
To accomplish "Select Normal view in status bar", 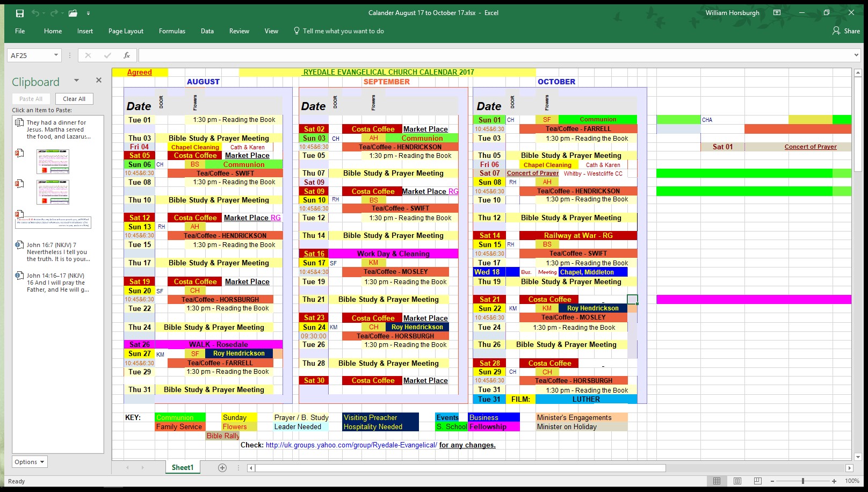I will click(717, 481).
